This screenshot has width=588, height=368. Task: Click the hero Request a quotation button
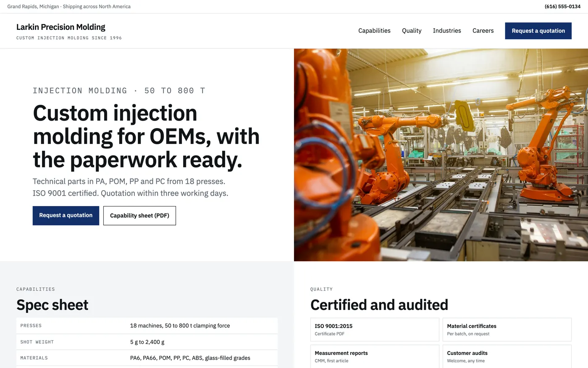66,215
